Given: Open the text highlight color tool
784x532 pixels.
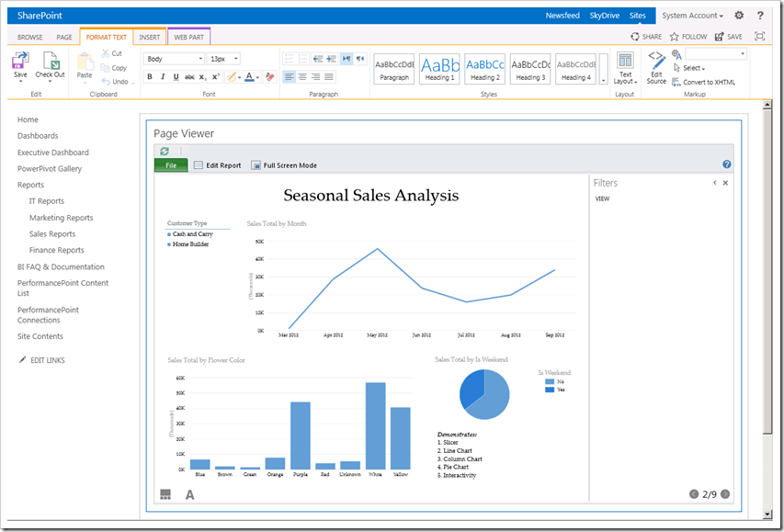Looking at the screenshot, I should [232, 77].
